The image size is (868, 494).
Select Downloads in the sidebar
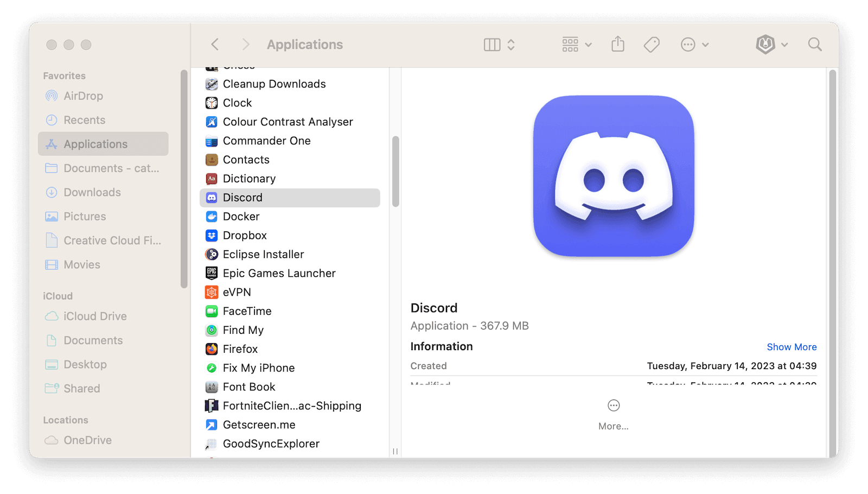point(92,192)
